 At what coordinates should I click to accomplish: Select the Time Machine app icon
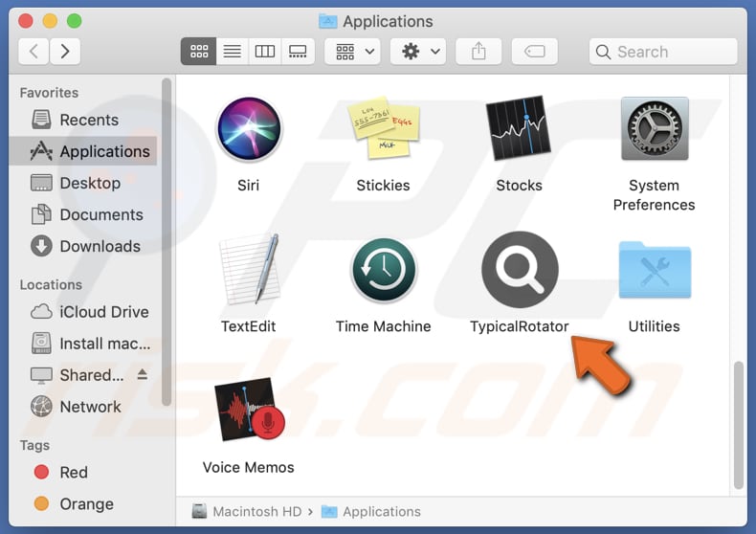[x=384, y=270]
